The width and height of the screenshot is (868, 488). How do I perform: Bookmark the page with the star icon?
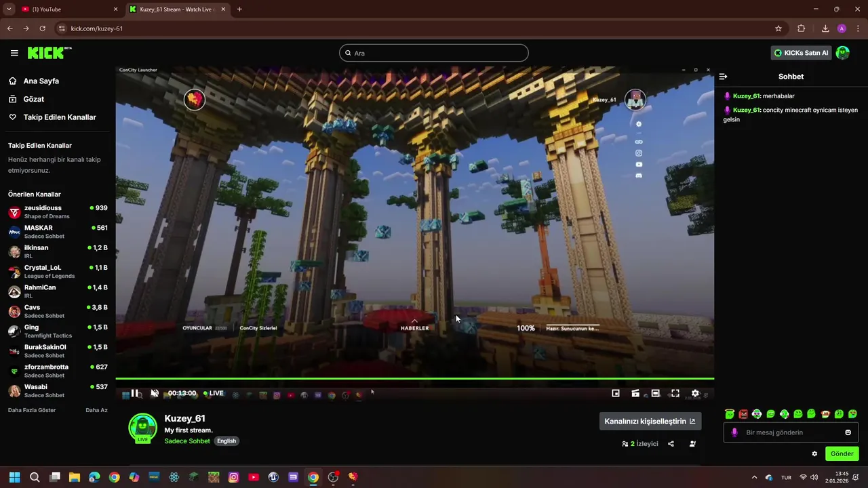click(x=778, y=28)
